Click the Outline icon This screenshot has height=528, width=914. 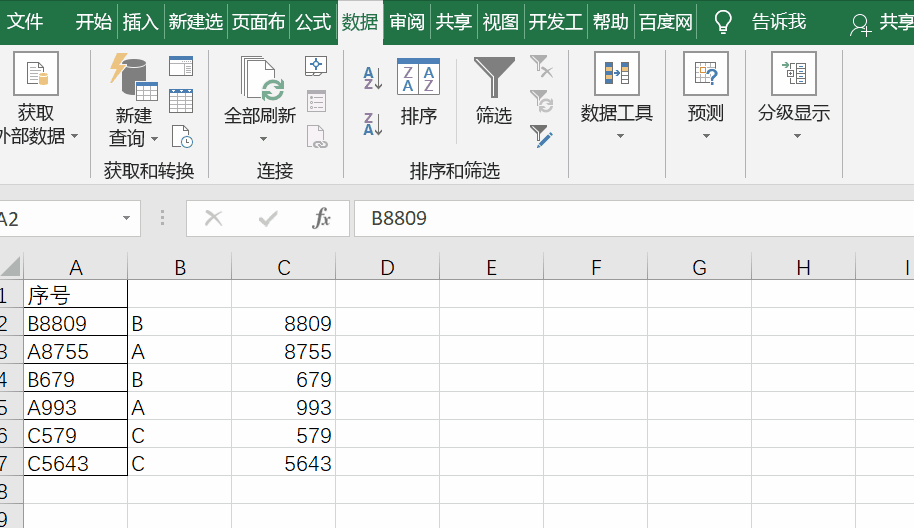tap(794, 73)
